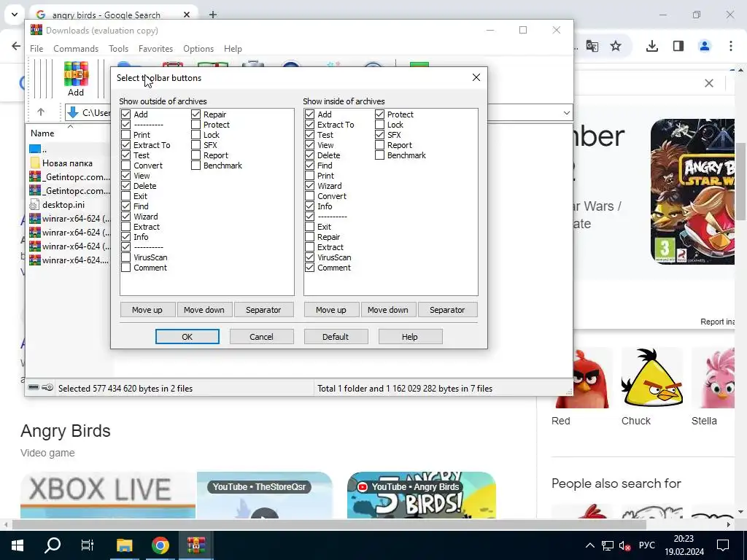Click the Chrome translate page icon

[x=592, y=46]
